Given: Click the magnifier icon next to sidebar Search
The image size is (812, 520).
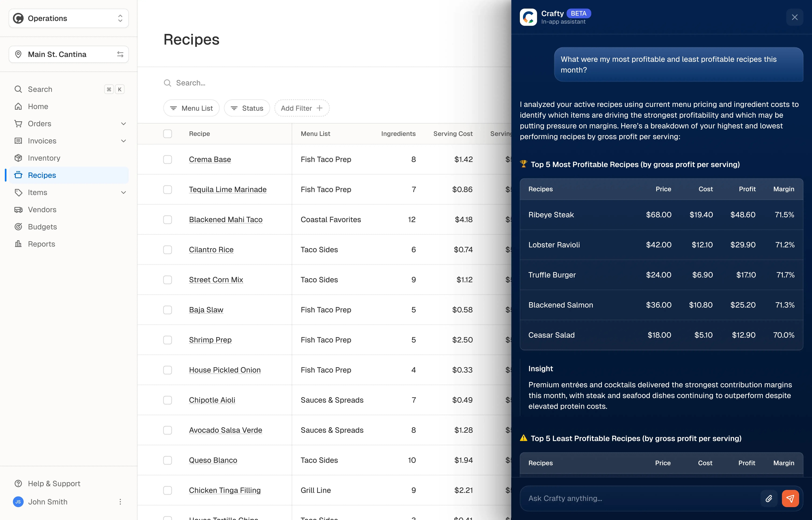Looking at the screenshot, I should tap(18, 89).
